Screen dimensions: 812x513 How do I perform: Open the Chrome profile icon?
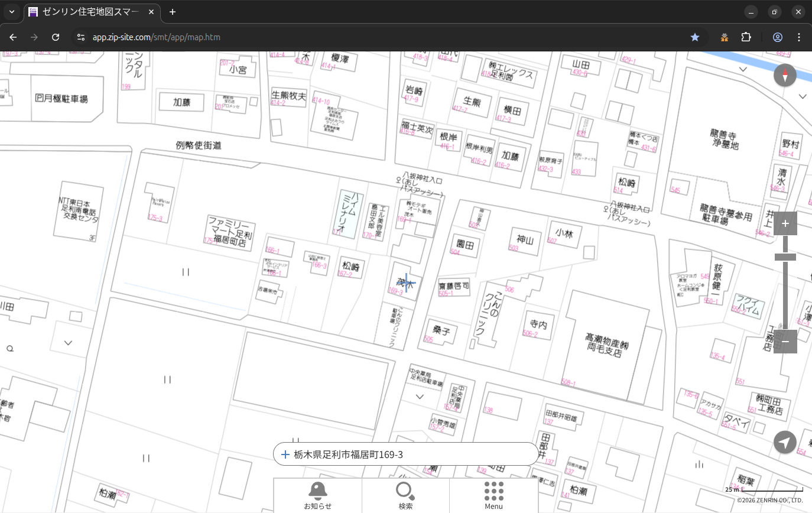point(777,37)
